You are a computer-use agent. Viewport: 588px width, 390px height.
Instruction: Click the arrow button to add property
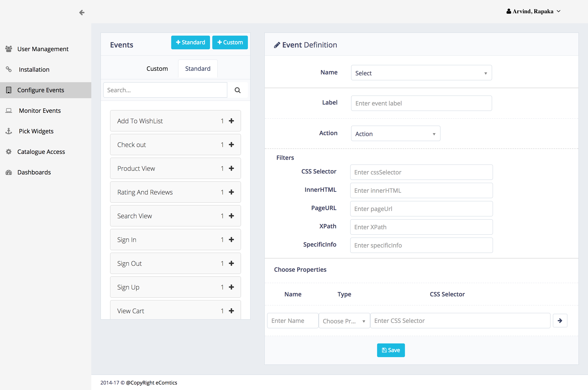pyautogui.click(x=560, y=321)
